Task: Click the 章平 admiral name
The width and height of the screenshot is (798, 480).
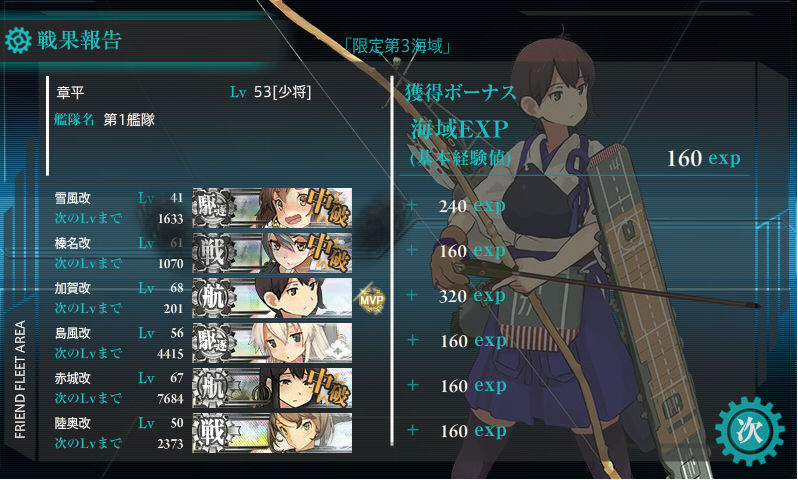Action: click(70, 93)
